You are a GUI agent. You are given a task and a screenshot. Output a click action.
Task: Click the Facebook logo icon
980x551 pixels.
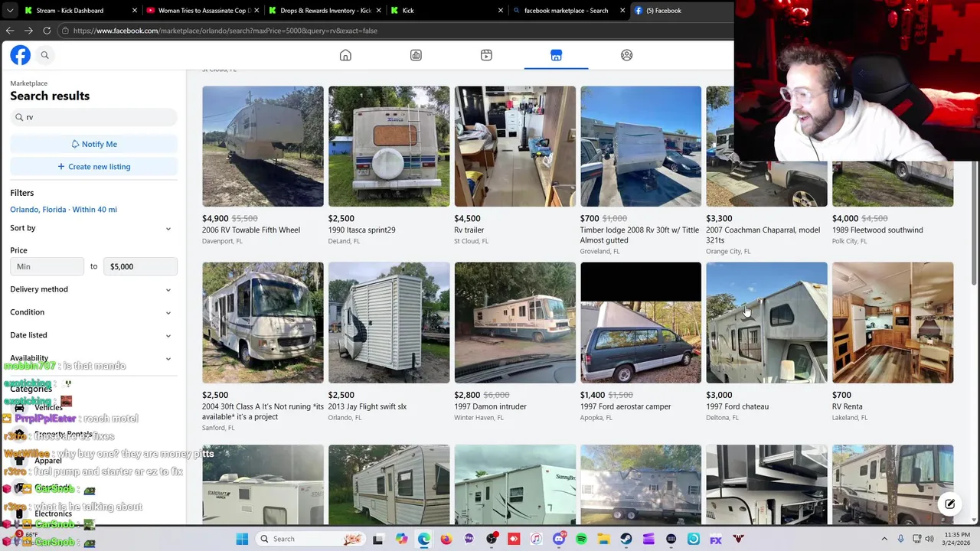[x=20, y=55]
